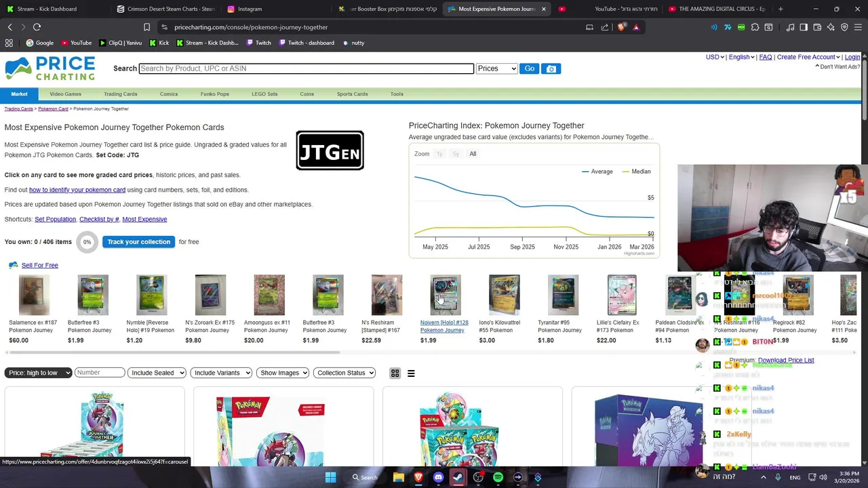Expand the Create Free Account dropdown
Image resolution: width=868 pixels, height=488 pixels.
click(808, 57)
